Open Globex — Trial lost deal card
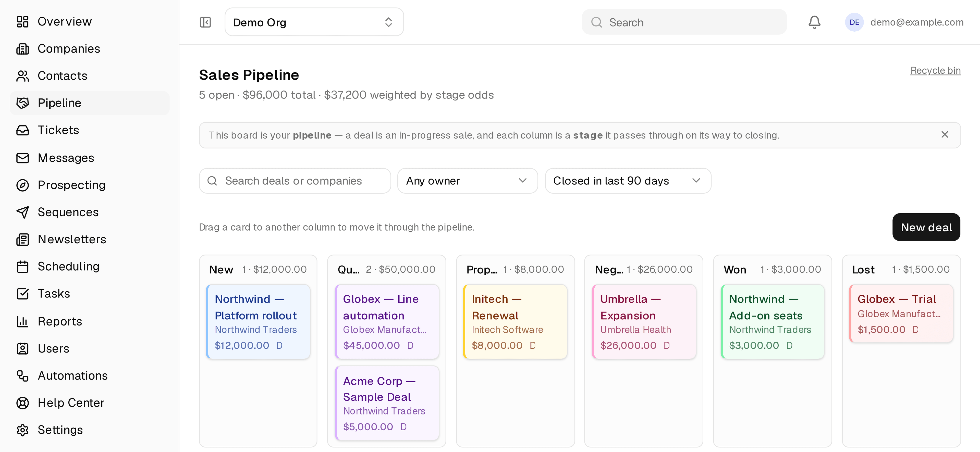Screen dimensions: 980x452 [901, 314]
